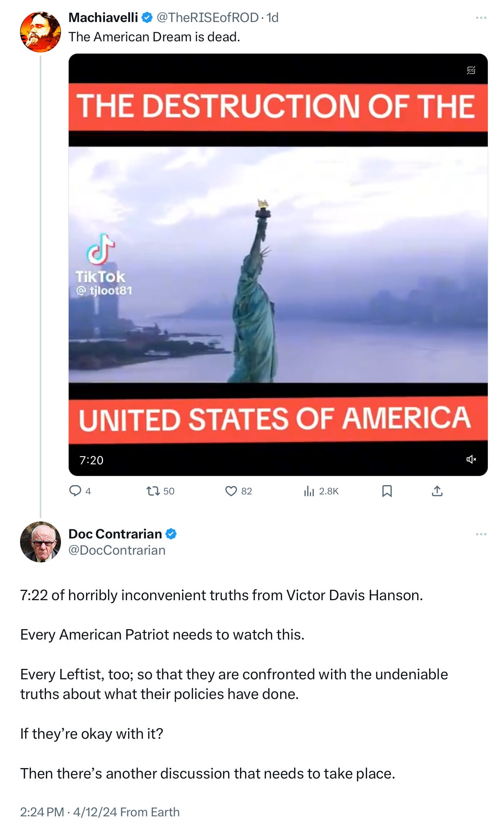
Task: Share the post via share icon
Action: click(x=437, y=491)
